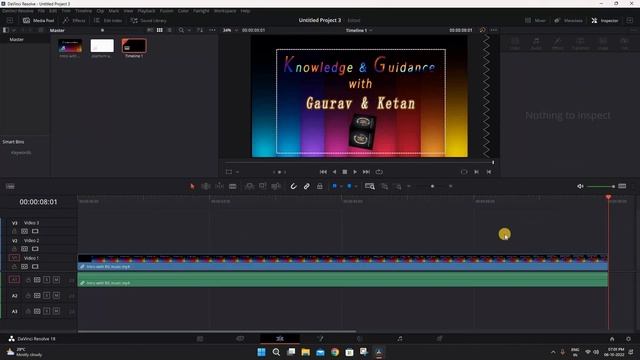Toggle Linked Selection chain icon

click(307, 187)
